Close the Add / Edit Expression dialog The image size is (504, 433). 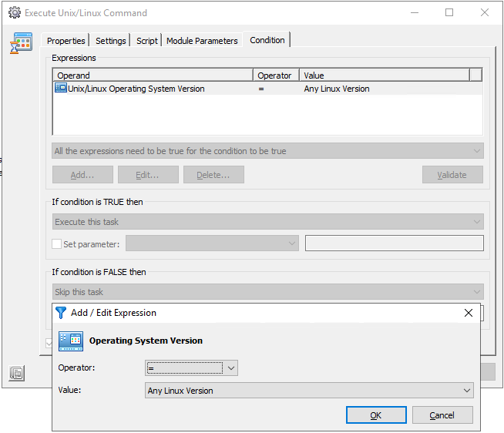(468, 313)
